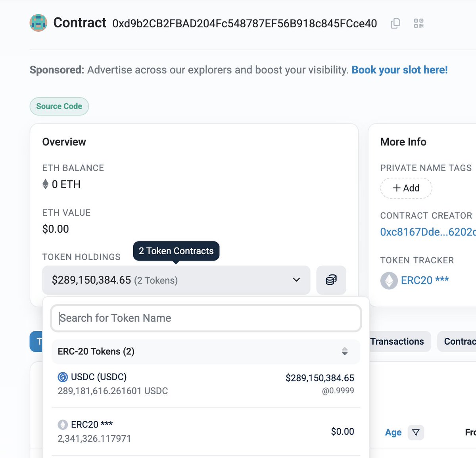Click the contract identicon avatar
Screen dimensions: 476x458
coord(38,23)
